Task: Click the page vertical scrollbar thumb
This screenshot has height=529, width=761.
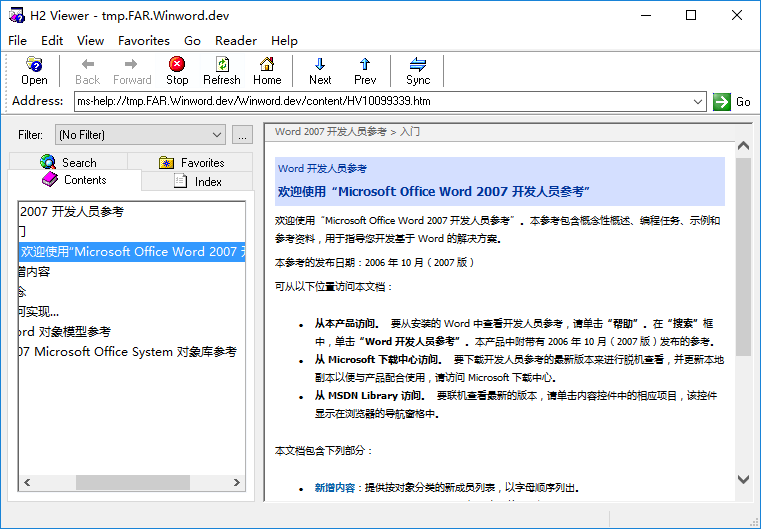Action: click(x=743, y=257)
